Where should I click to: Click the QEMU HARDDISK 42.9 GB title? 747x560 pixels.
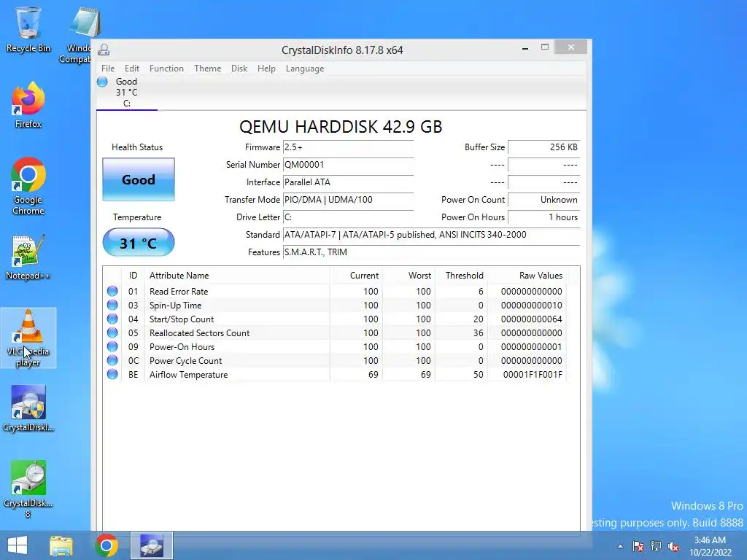(341, 127)
